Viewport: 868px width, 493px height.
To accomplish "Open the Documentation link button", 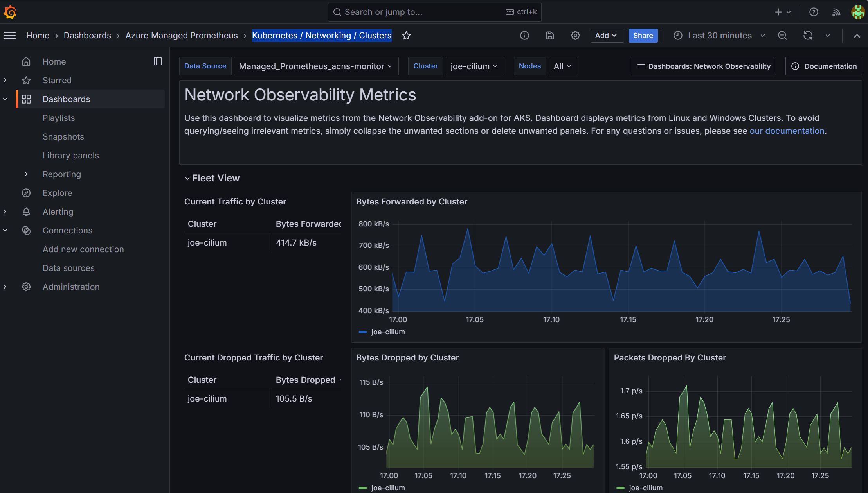I will (x=824, y=66).
